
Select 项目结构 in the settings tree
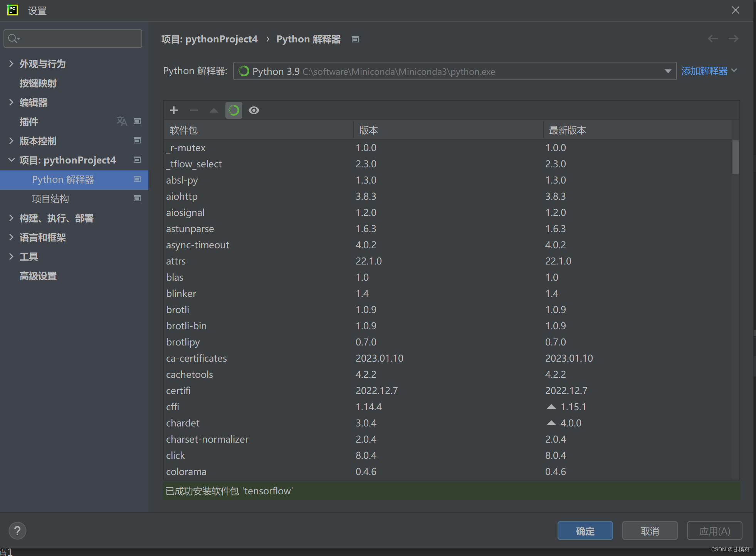[x=50, y=199]
